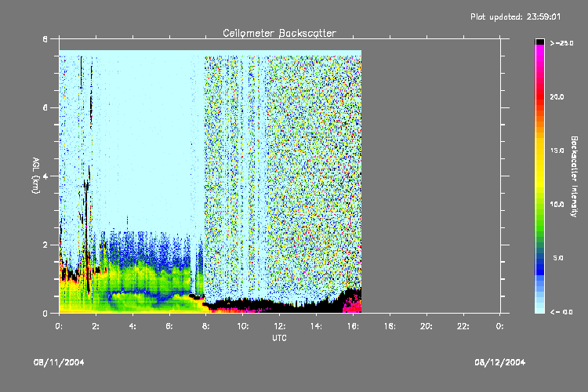Image resolution: width=588 pixels, height=392 pixels.
Task: Select the "UTC" x-axis label
Action: [279, 338]
